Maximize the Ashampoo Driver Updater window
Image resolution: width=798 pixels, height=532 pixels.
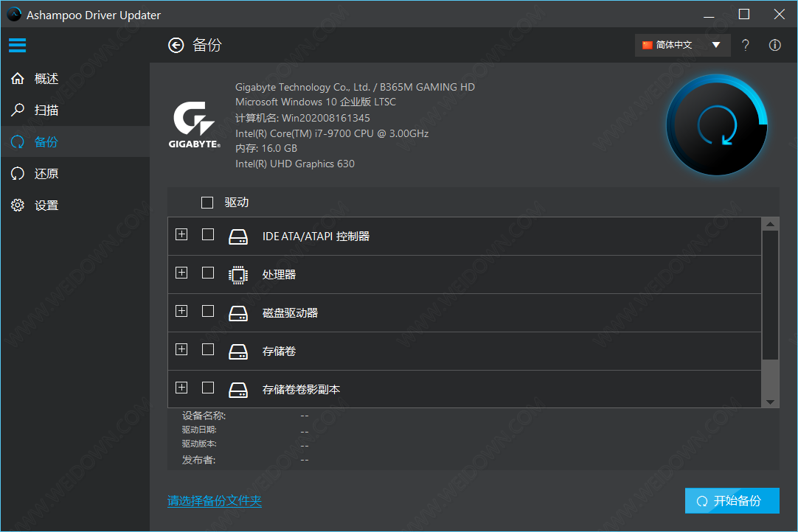click(x=744, y=14)
